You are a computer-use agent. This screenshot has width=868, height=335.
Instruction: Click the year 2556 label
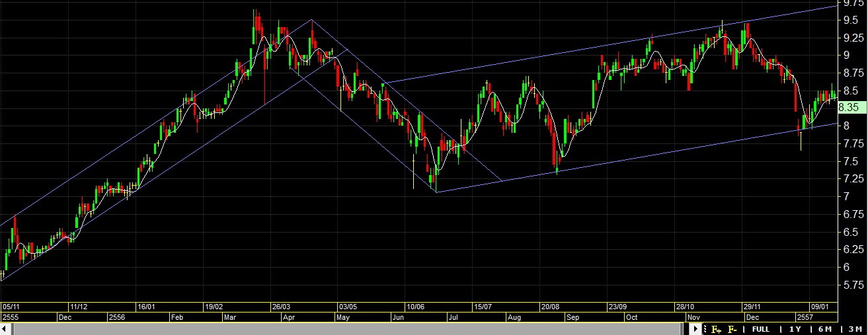117,318
